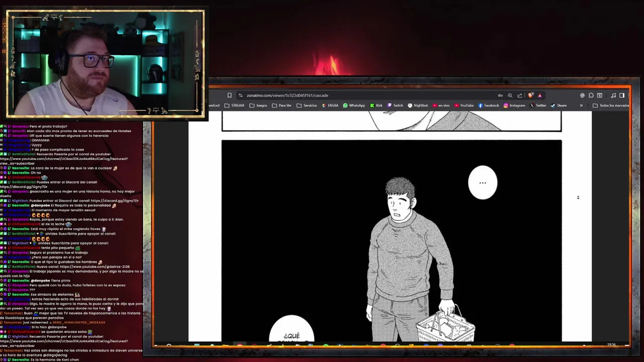Image resolution: width=644 pixels, height=362 pixels.
Task: Open the Juegos bookmarks folder
Action: 259,106
